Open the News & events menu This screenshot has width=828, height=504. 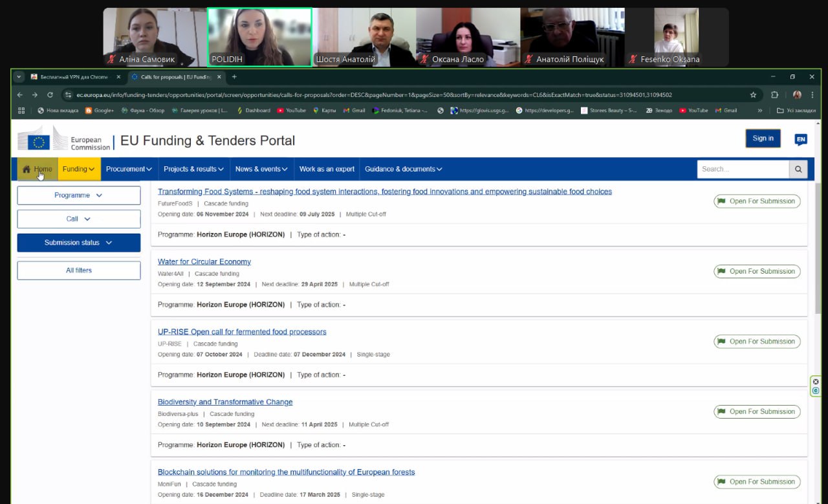pyautogui.click(x=262, y=169)
